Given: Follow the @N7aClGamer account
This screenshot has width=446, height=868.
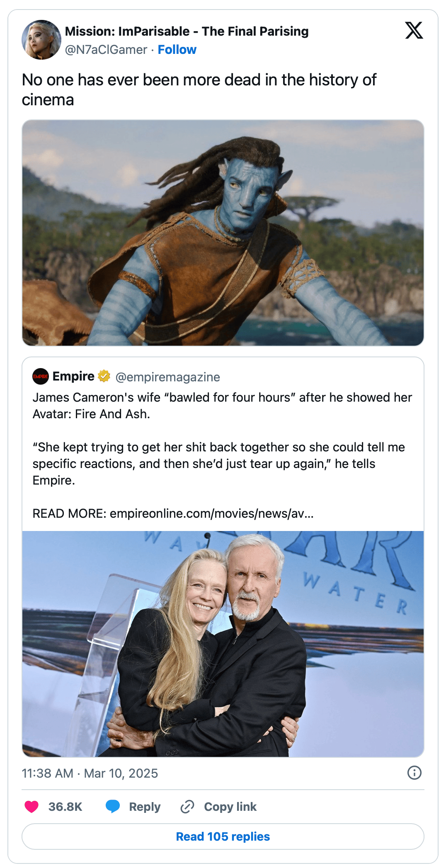Looking at the screenshot, I should coord(177,50).
